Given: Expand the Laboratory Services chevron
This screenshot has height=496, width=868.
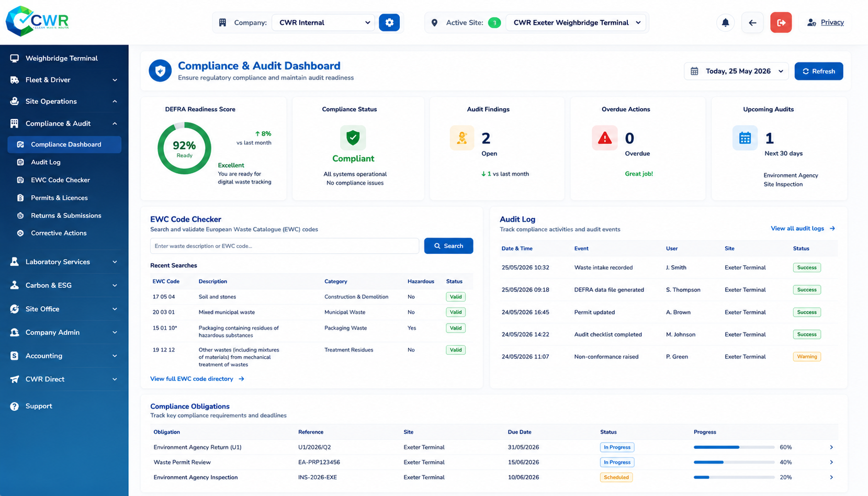Looking at the screenshot, I should (x=115, y=262).
